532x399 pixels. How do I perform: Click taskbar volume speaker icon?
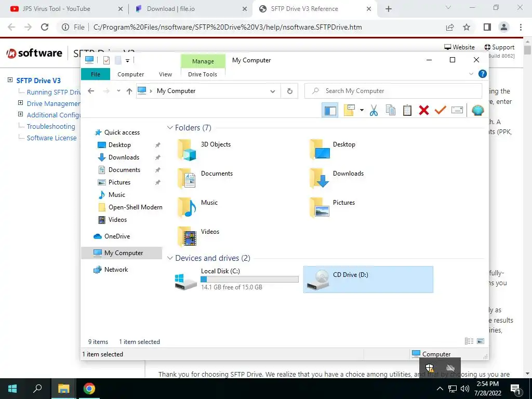click(465, 389)
